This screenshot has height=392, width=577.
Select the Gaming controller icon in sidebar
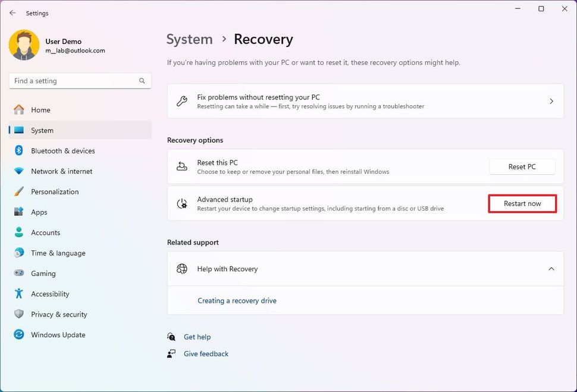click(x=18, y=273)
